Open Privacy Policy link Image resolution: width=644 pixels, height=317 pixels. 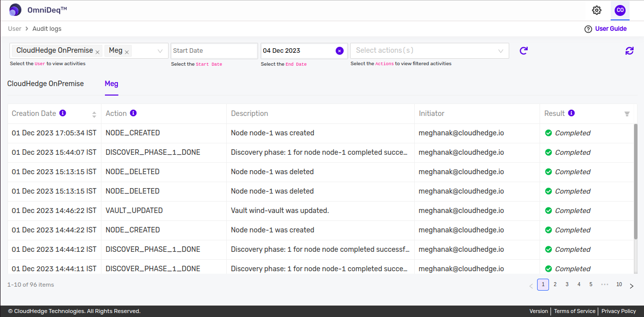coord(619,311)
